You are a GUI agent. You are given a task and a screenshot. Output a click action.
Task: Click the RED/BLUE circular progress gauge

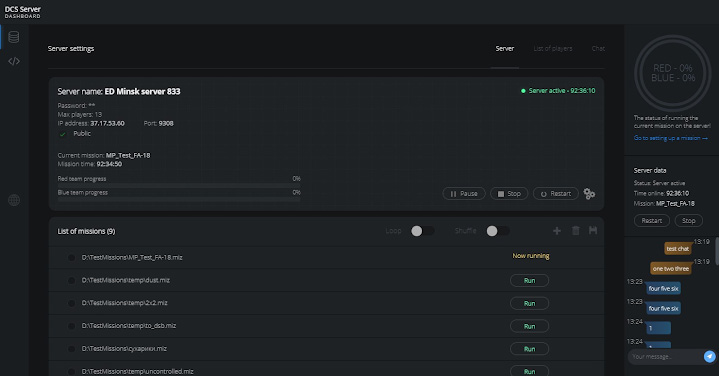673,73
